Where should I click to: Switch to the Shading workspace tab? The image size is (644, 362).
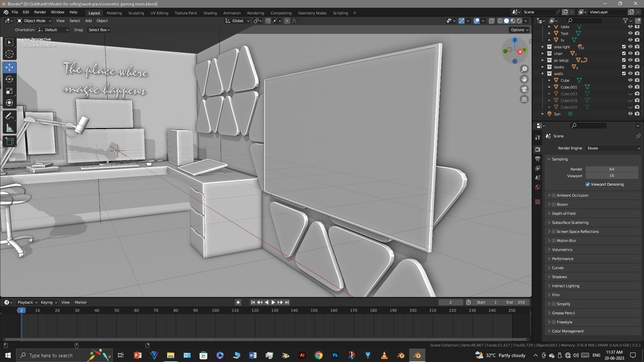coord(210,13)
